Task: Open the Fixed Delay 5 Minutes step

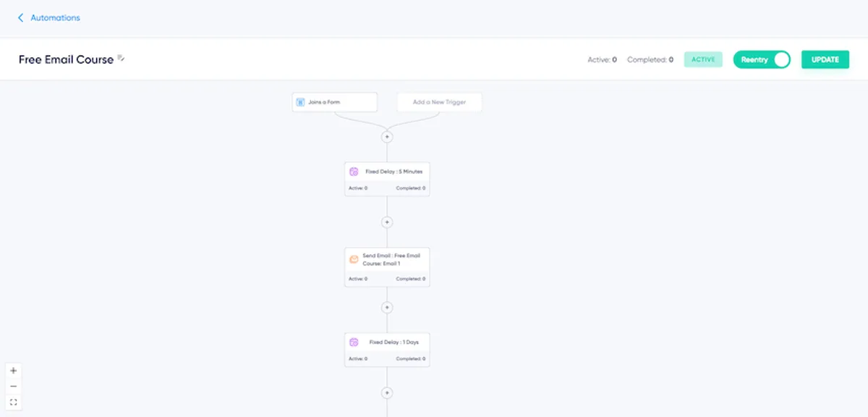Action: click(x=387, y=180)
